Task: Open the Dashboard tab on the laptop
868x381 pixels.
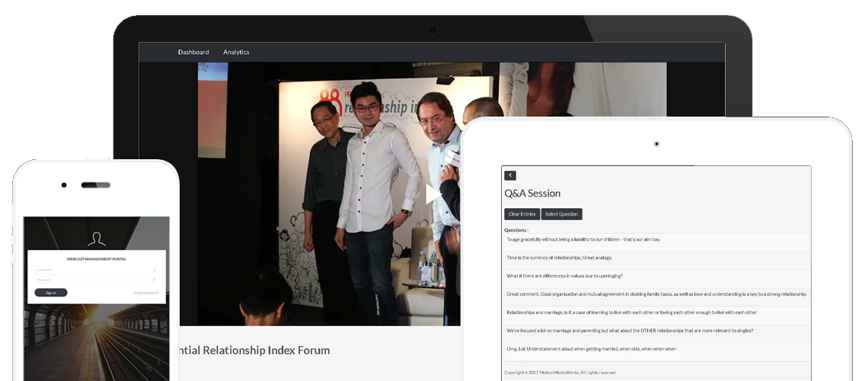Action: 193,52
